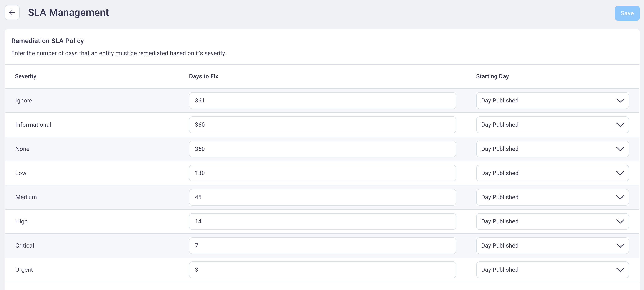The width and height of the screenshot is (644, 290).
Task: Click the Days to Fix field for None
Action: click(322, 149)
